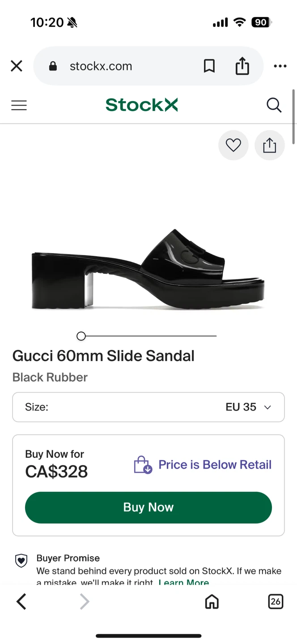The width and height of the screenshot is (297, 644).
Task: Open the StockX search
Action: tap(274, 105)
